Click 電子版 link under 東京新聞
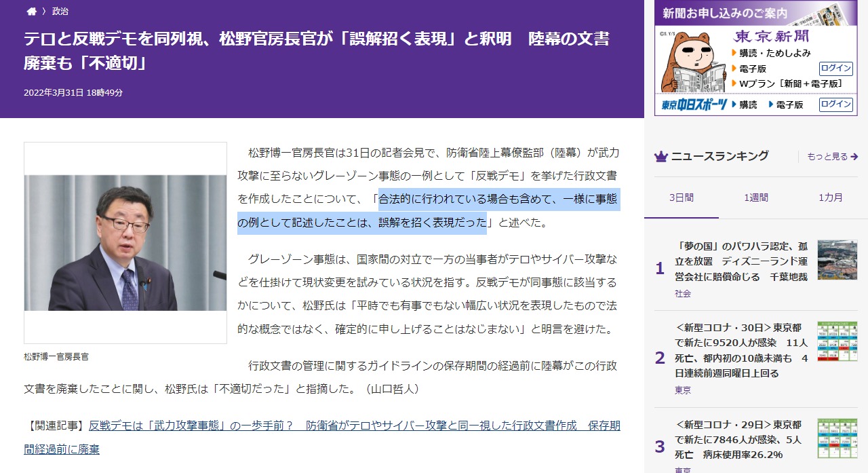Image resolution: width=868 pixels, height=473 pixels. 753,69
